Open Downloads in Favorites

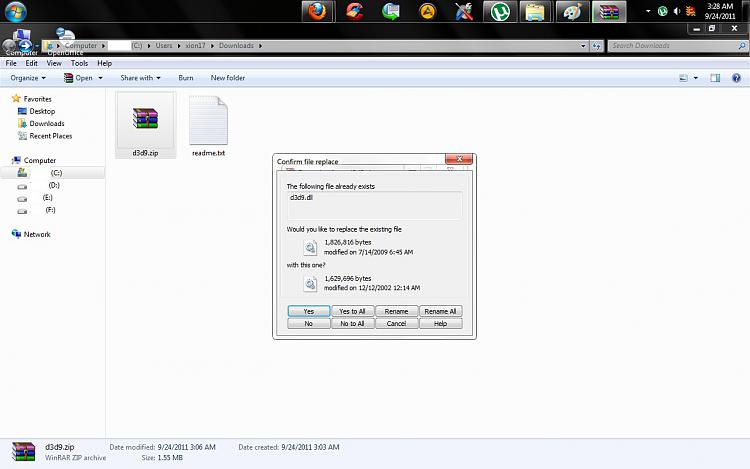47,124
